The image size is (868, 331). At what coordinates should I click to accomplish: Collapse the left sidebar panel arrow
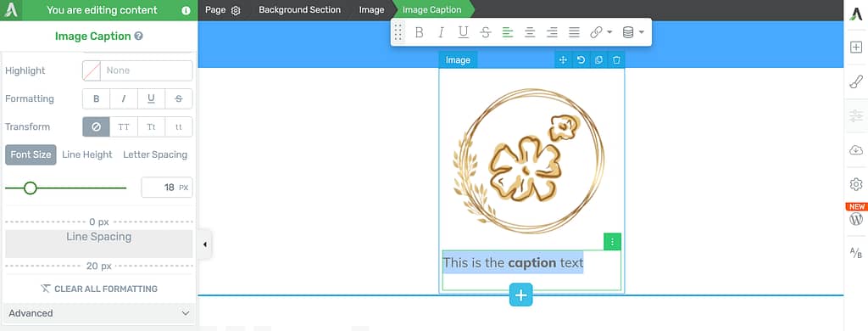pyautogui.click(x=205, y=244)
